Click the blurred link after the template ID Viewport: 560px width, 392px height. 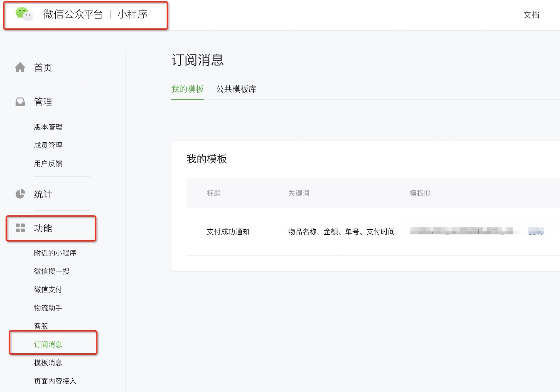coord(536,231)
